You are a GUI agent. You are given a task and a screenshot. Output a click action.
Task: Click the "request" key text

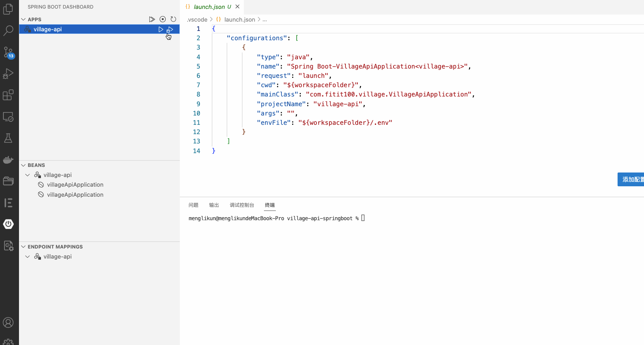click(x=274, y=76)
